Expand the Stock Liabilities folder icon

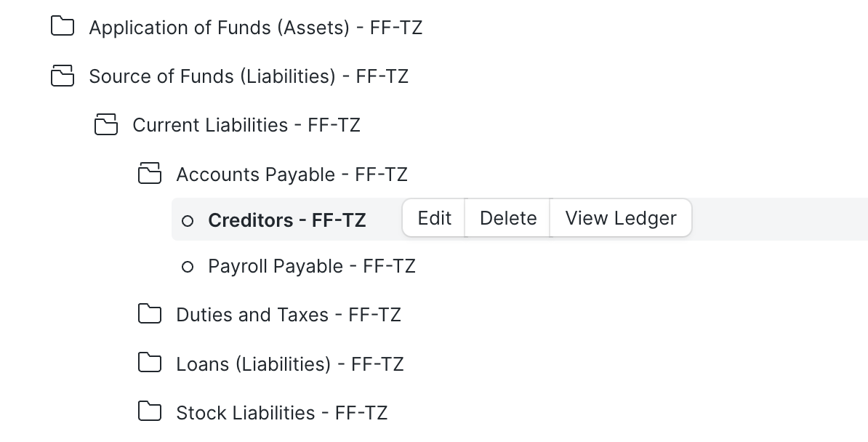[x=150, y=411]
